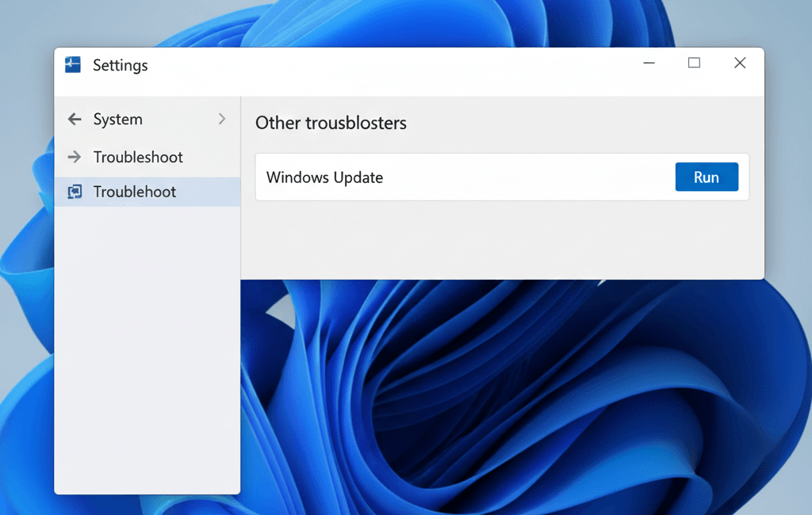
Task: Expand the chevron right of System
Action: pos(222,120)
